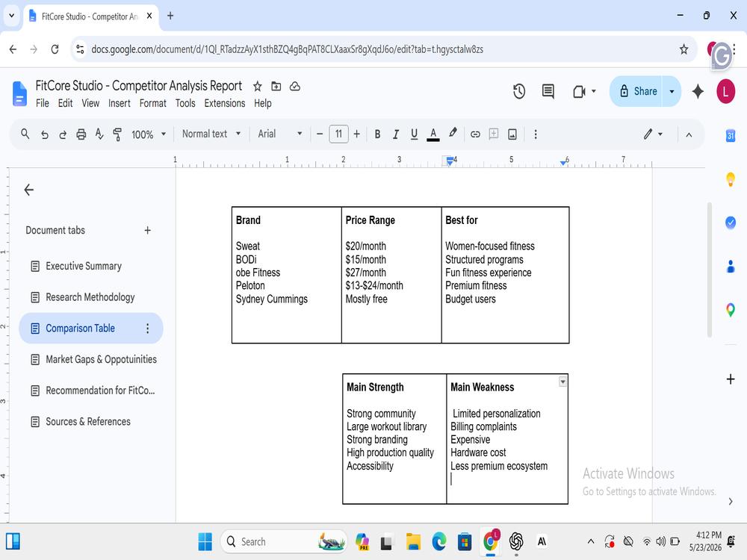Open the Normal text style dropdown
This screenshot has width=747, height=560.
211,134
